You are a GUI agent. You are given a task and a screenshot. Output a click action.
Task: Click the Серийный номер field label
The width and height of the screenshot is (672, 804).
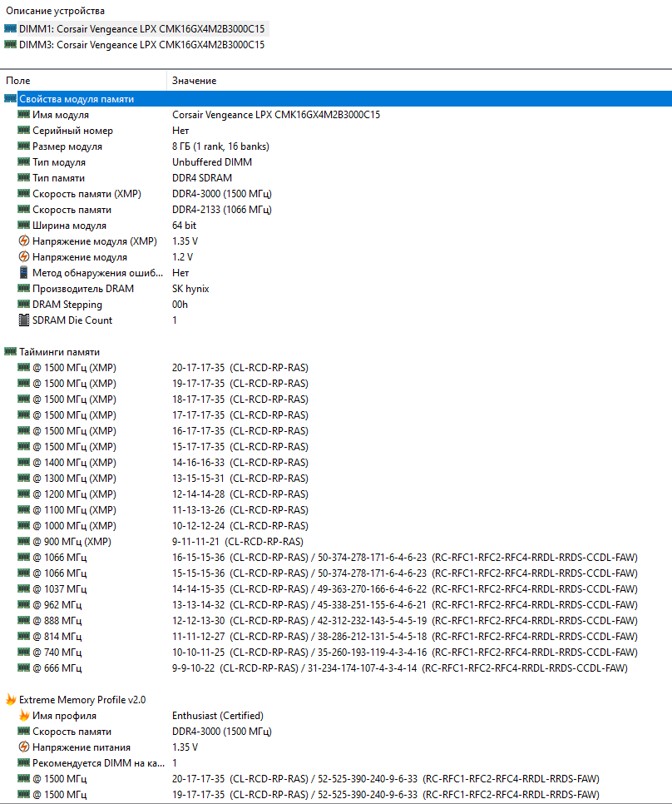click(x=72, y=131)
